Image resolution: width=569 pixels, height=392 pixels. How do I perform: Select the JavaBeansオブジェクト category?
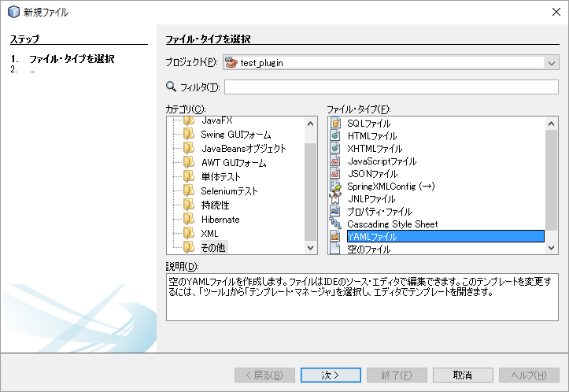(x=244, y=149)
